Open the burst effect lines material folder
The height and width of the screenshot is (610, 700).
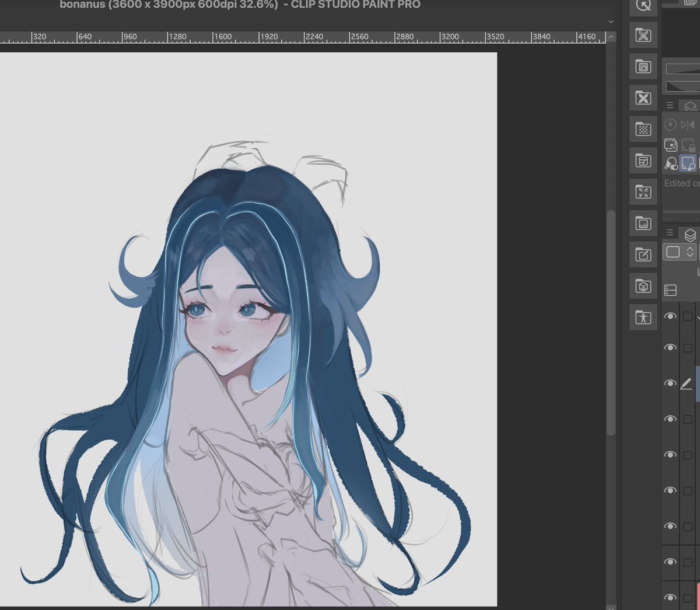tap(643, 192)
